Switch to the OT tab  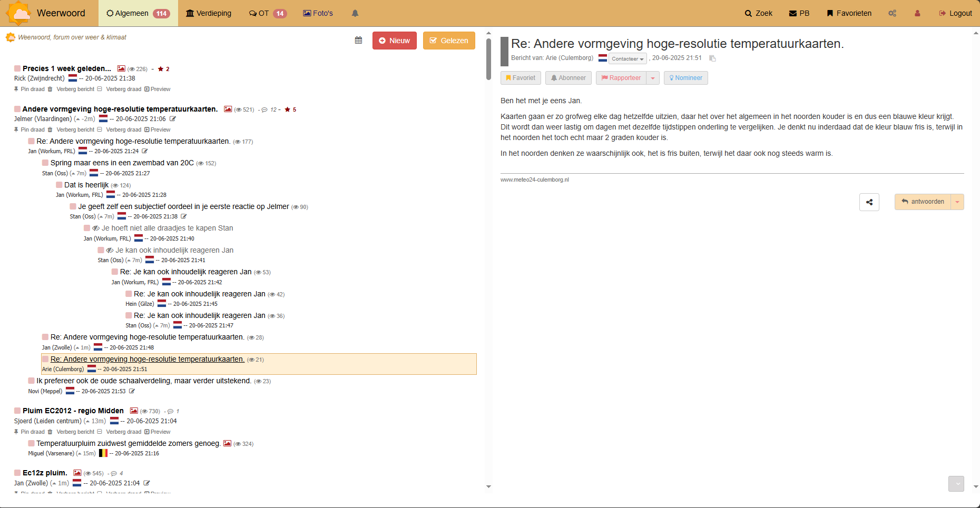[268, 13]
